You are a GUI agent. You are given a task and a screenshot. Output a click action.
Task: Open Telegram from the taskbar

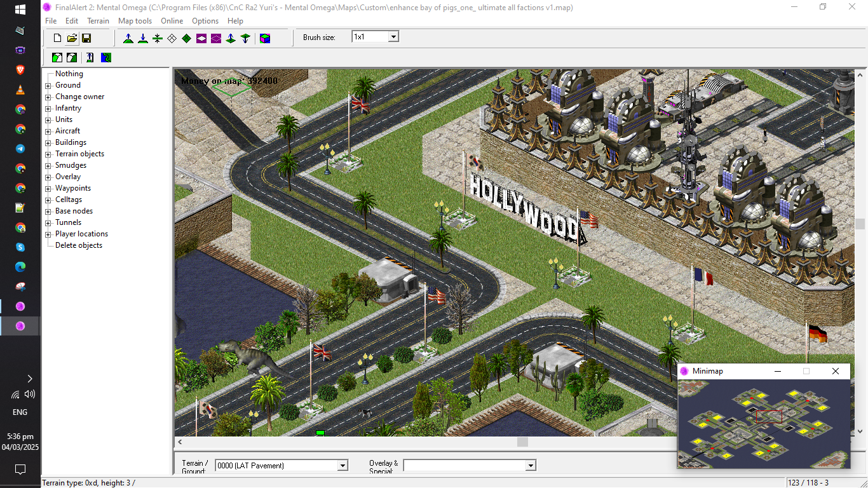[20, 149]
